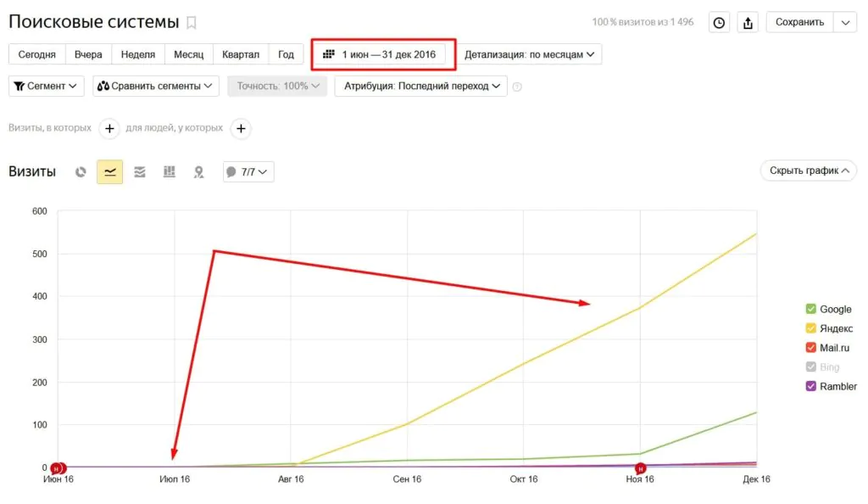This screenshot has width=868, height=504.
Task: Click the export upload icon
Action: [748, 23]
